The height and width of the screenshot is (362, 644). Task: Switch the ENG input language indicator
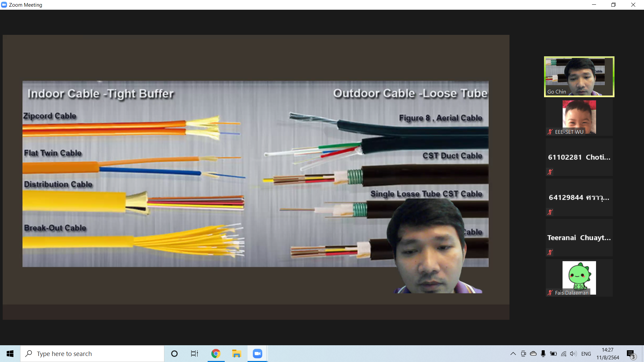(586, 354)
